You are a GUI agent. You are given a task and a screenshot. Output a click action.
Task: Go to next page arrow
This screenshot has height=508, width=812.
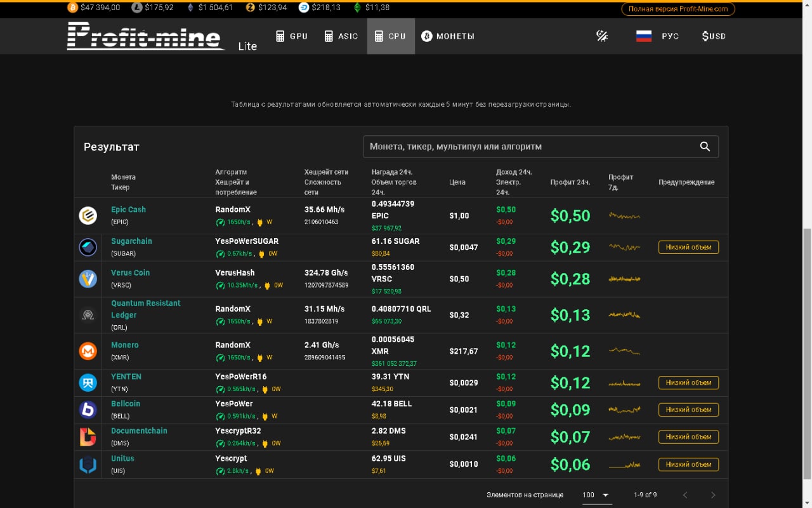click(713, 495)
